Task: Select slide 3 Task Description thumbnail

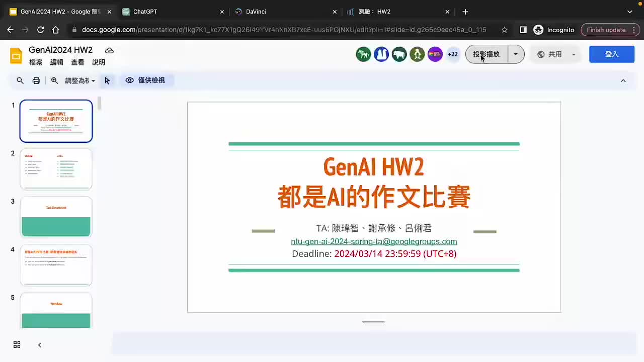Action: tap(56, 217)
